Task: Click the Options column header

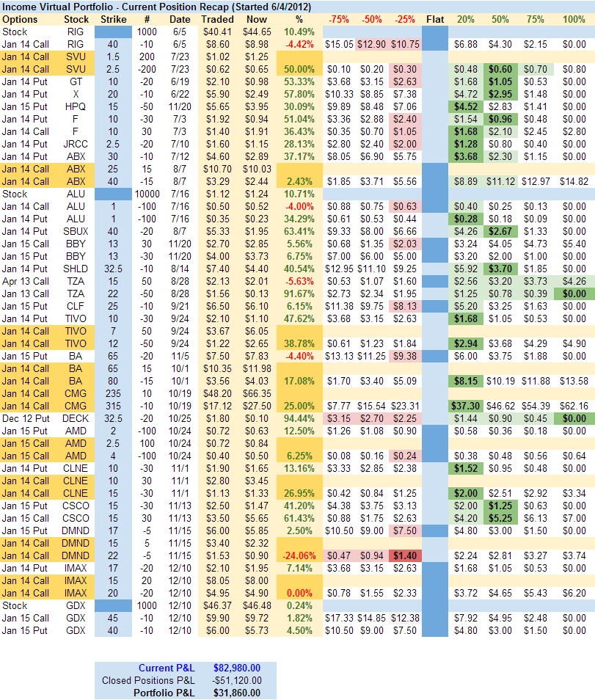Action: click(x=20, y=20)
